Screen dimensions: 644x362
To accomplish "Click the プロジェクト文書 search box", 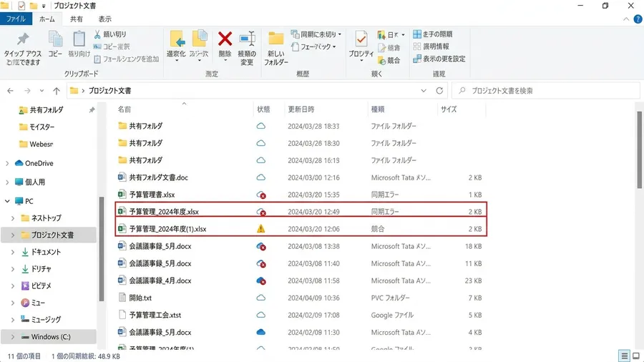I will [546, 91].
